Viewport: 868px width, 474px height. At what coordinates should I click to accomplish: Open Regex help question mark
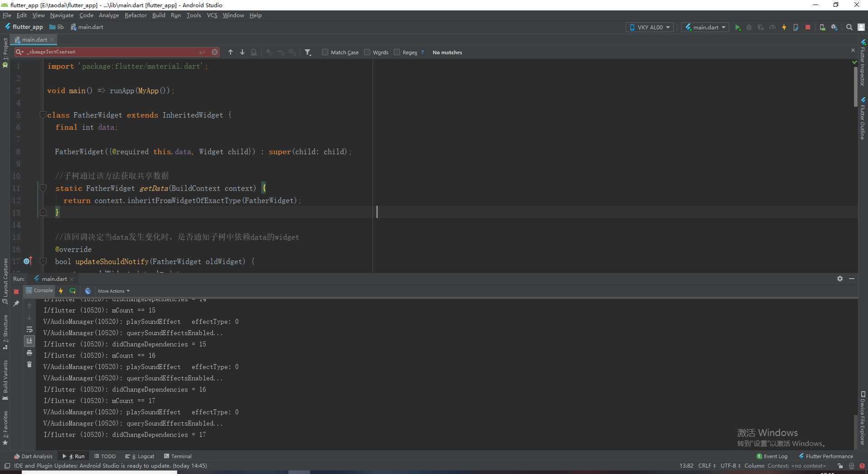pyautogui.click(x=422, y=52)
